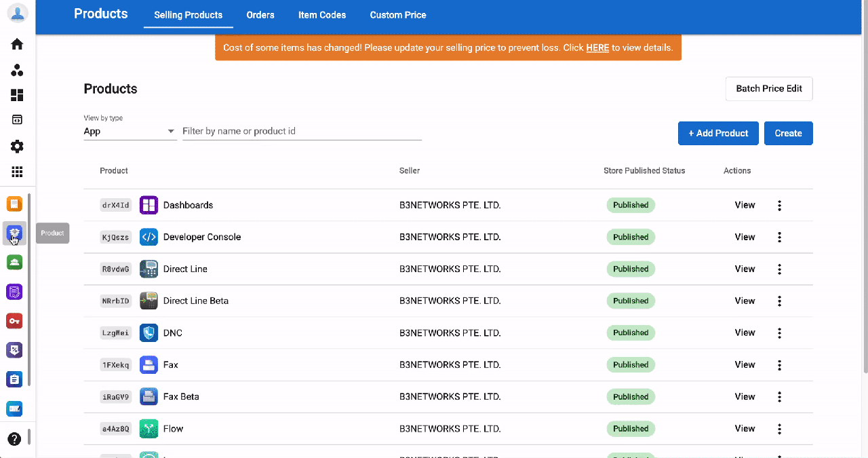
Task: Click the settings gear in sidebar
Action: click(17, 147)
